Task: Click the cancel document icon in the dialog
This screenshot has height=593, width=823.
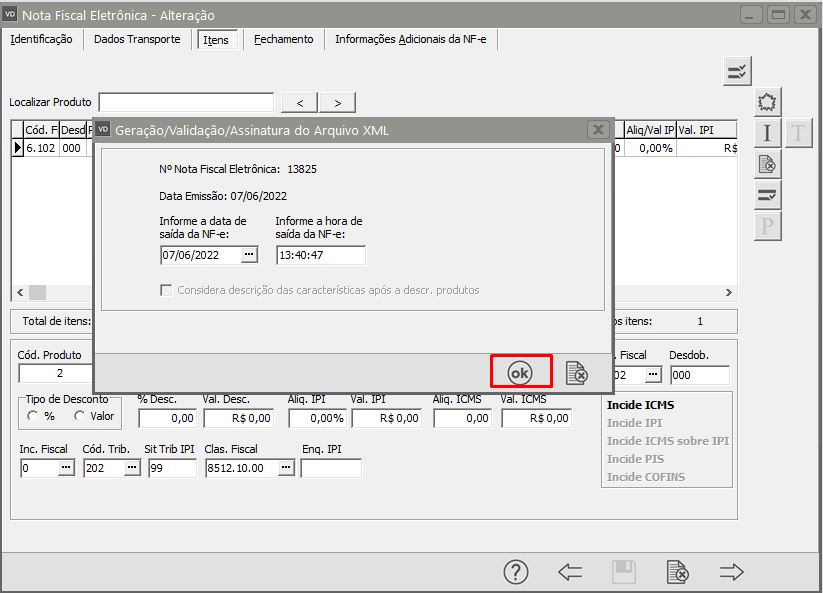Action: [576, 373]
